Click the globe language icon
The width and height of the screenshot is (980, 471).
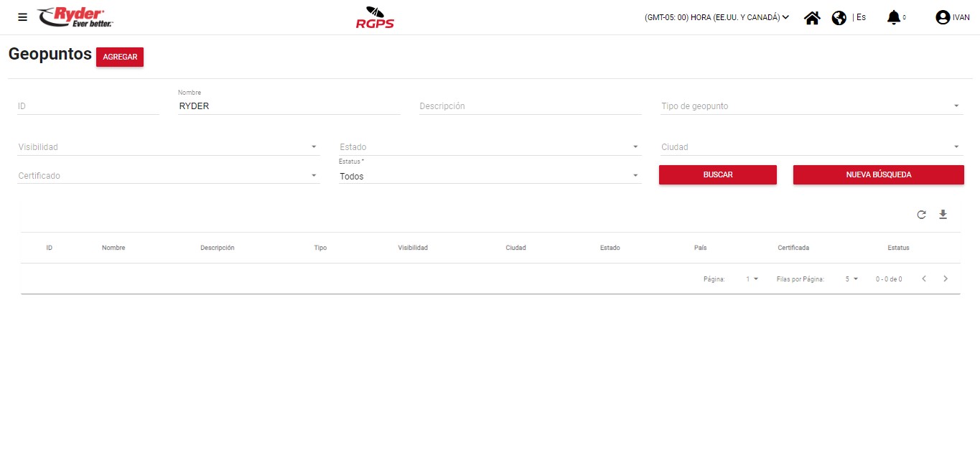click(x=839, y=18)
